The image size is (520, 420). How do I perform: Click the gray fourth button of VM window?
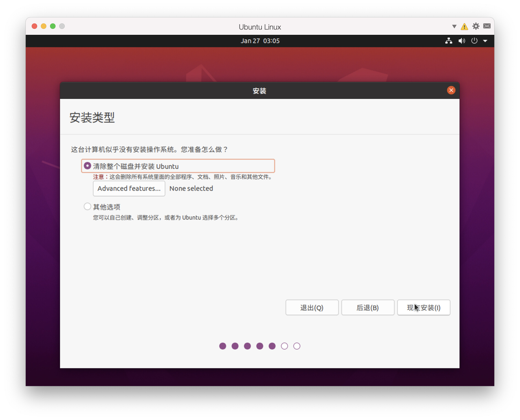pyautogui.click(x=62, y=26)
